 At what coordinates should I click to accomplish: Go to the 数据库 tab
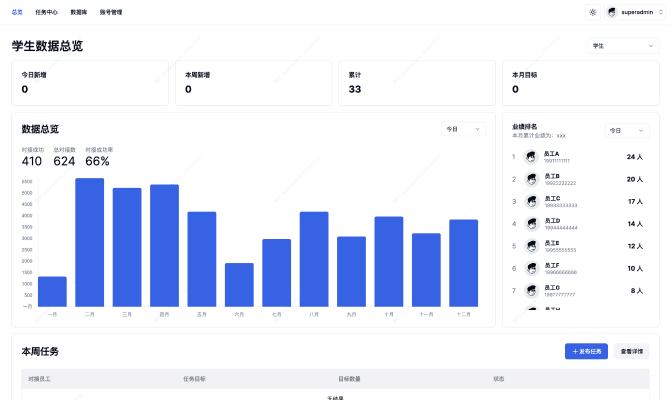[78, 12]
